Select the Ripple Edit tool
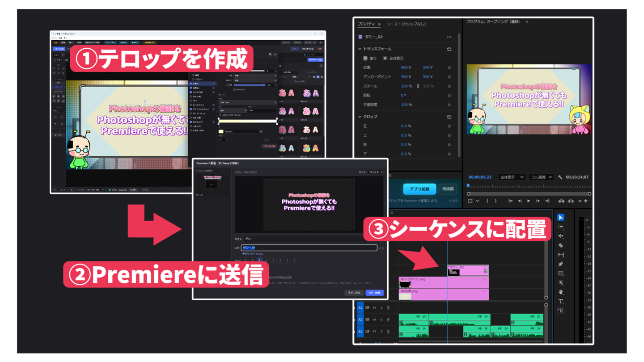This screenshot has width=644, height=362. click(561, 236)
